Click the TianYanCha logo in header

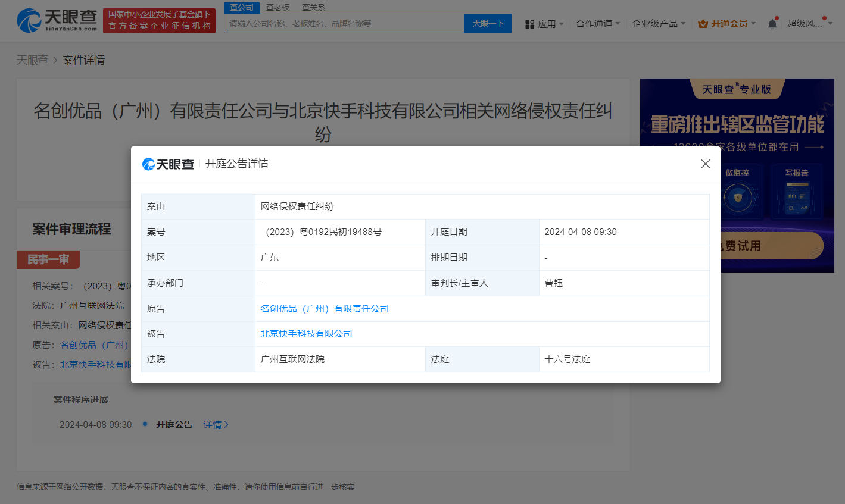(x=57, y=21)
